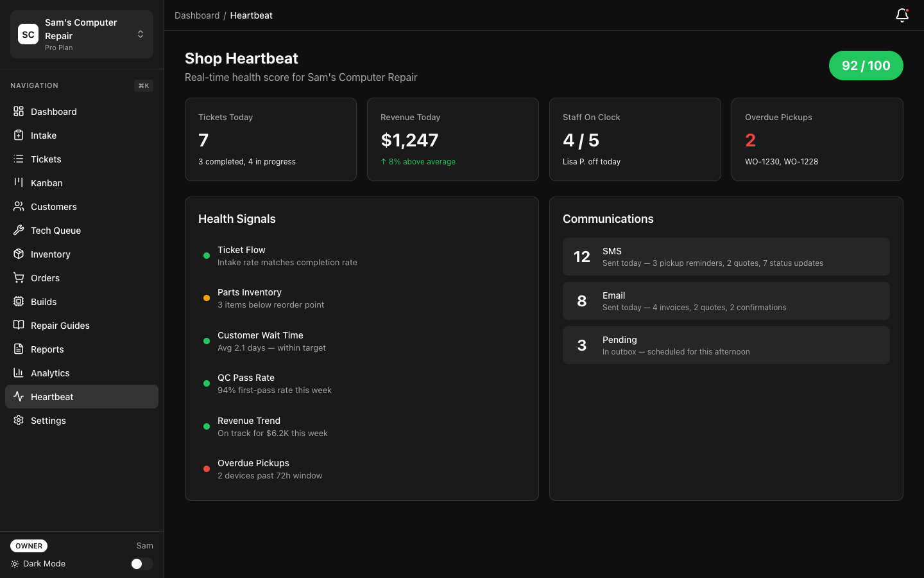Click the Reports sidebar link
This screenshot has width=924, height=578.
(x=46, y=349)
